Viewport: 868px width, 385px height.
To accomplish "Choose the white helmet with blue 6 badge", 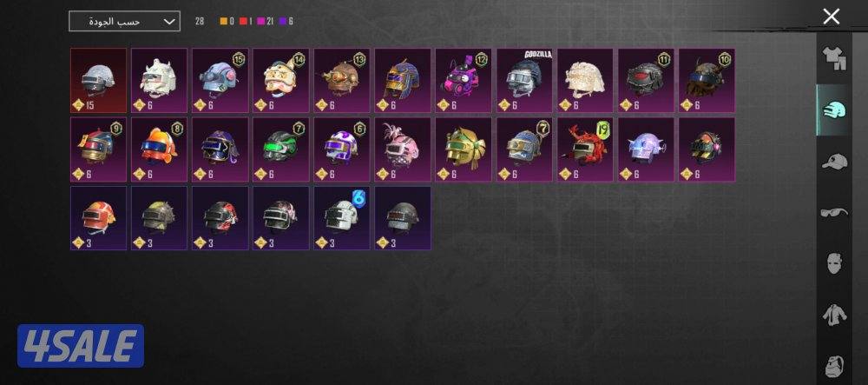I will [342, 218].
